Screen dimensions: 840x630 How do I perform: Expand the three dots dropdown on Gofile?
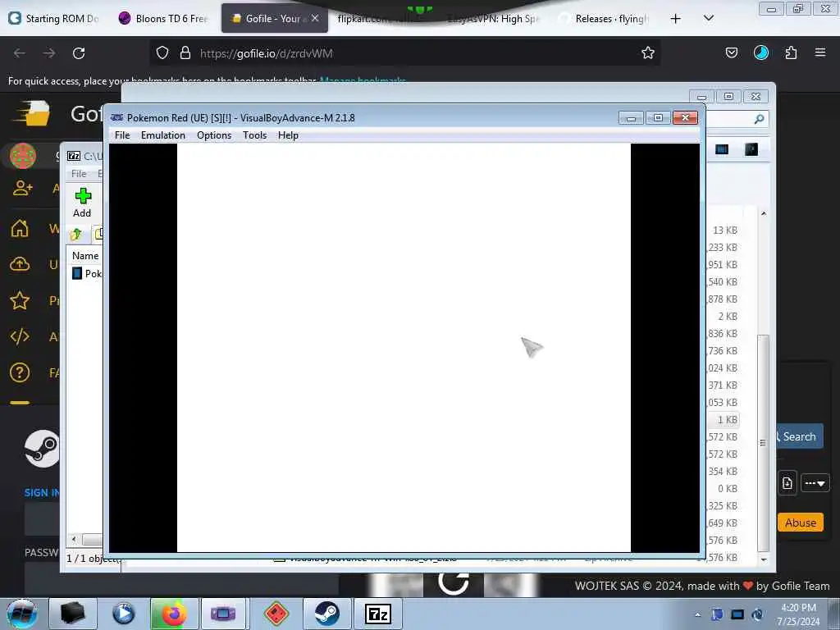[x=815, y=483]
